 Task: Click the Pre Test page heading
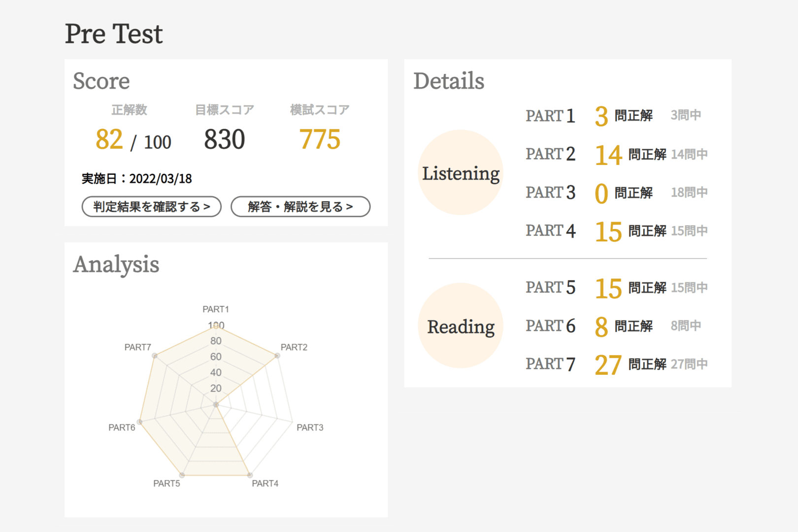[114, 34]
